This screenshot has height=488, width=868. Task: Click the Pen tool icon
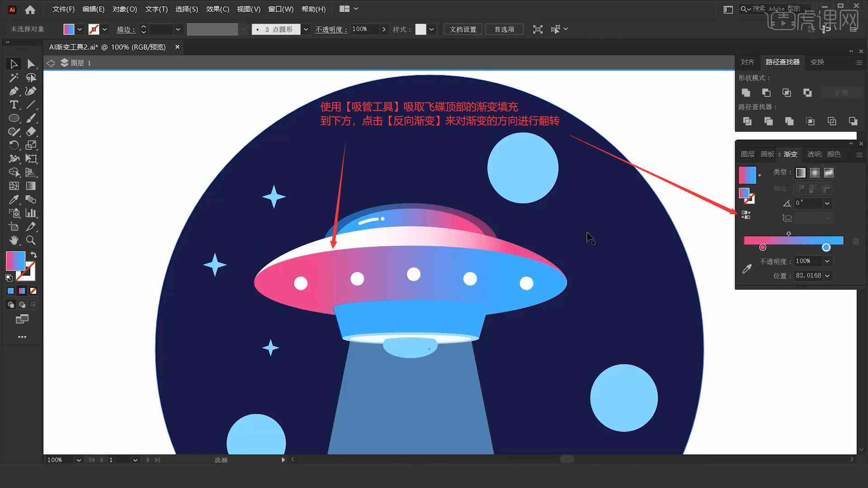click(x=13, y=90)
